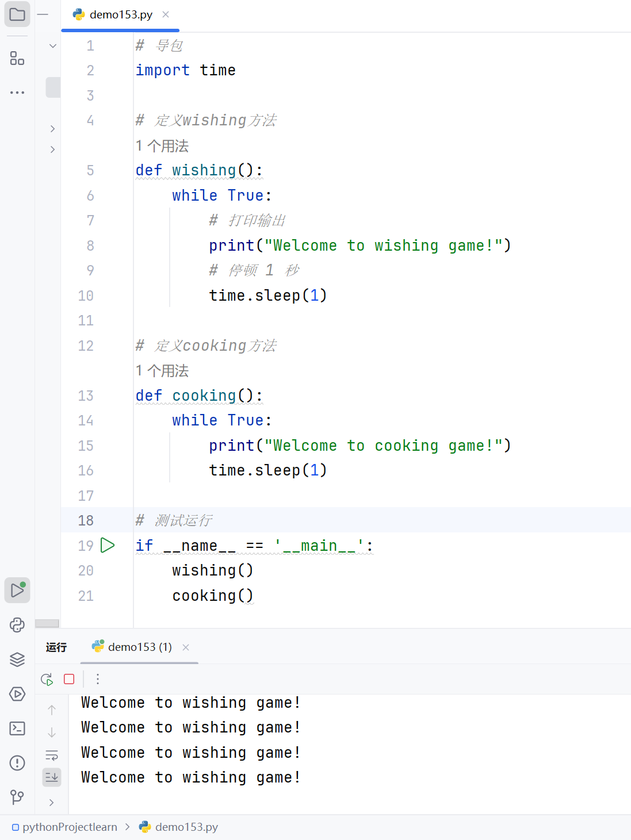
Task: Click the wishing() call on line 20
Action: coord(213,570)
